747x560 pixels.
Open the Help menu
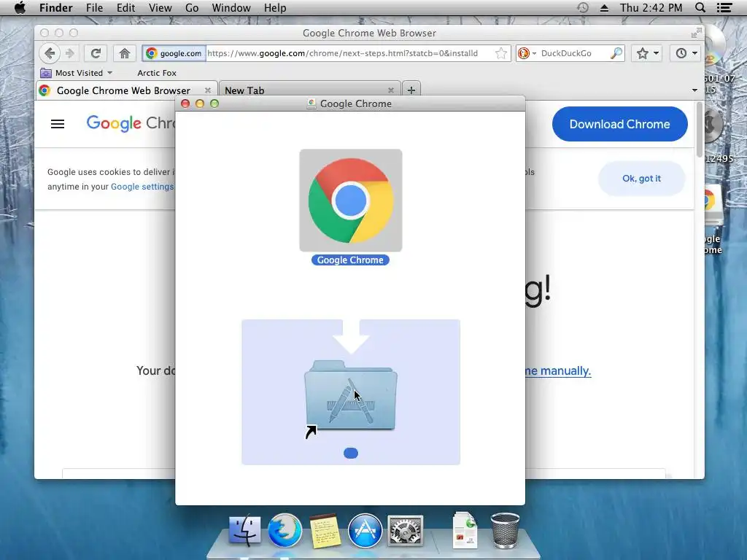coord(275,7)
